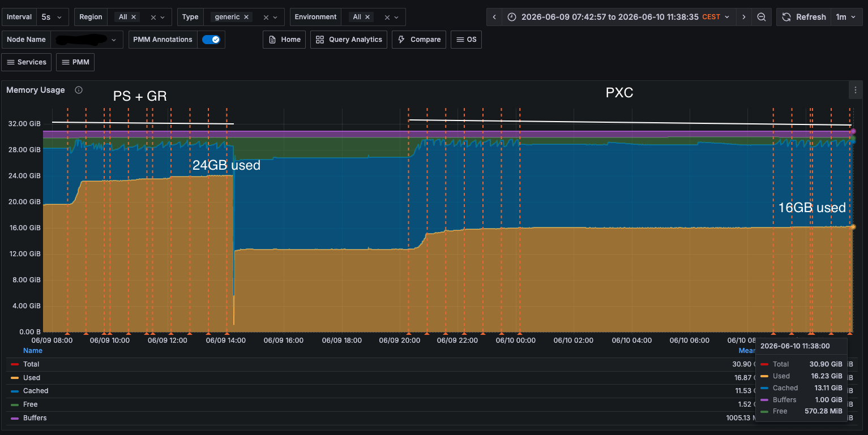Click the purple Buffers legend color swatch

[15, 418]
